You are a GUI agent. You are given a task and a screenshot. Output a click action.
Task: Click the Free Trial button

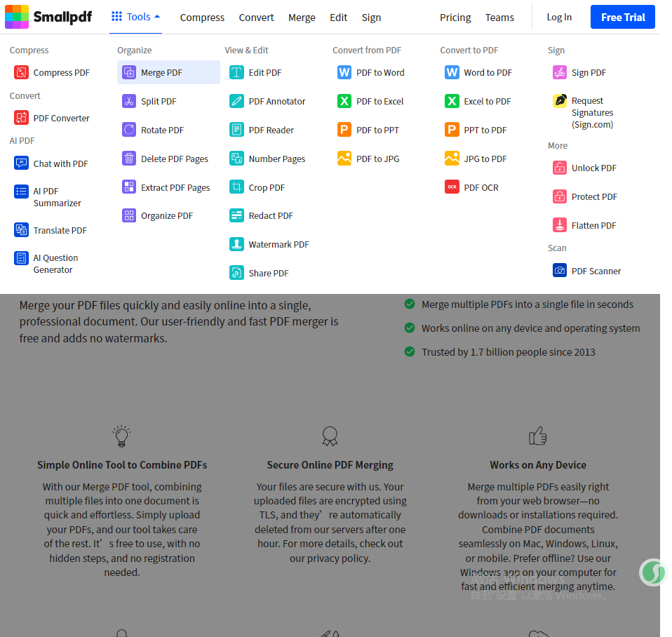pyautogui.click(x=622, y=17)
